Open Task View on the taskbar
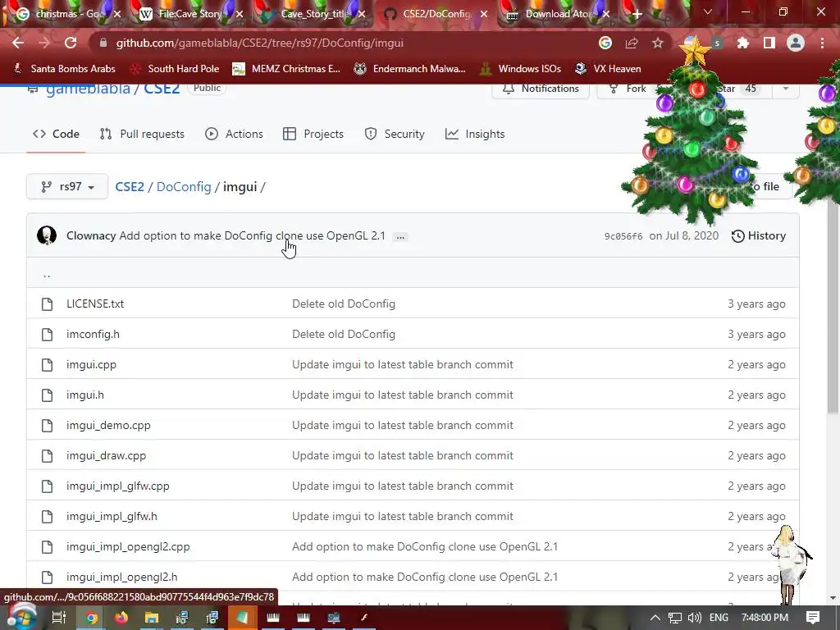The image size is (840, 630). pos(58,618)
